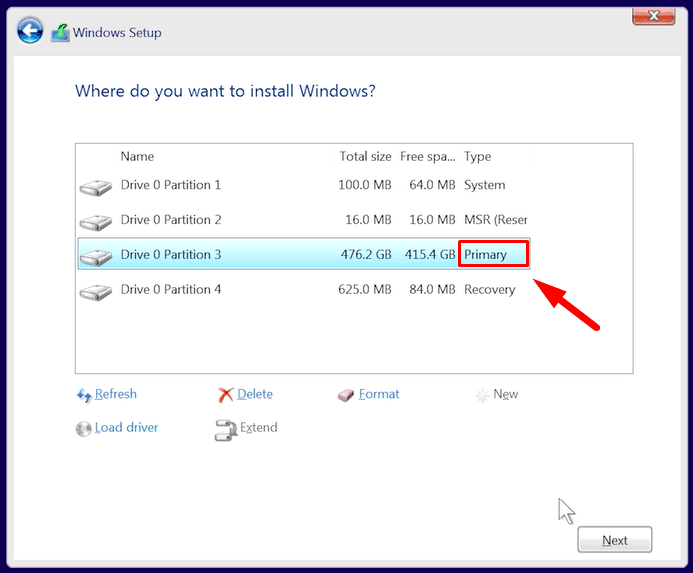
Task: Open the Load driver link
Action: pos(126,428)
